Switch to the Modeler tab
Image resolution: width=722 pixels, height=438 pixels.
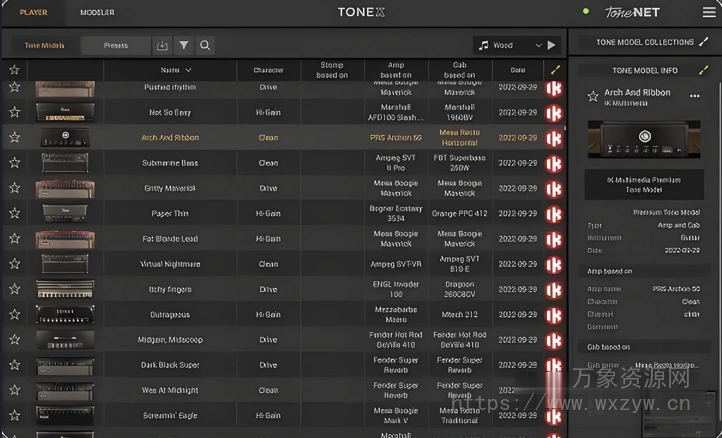tap(97, 12)
